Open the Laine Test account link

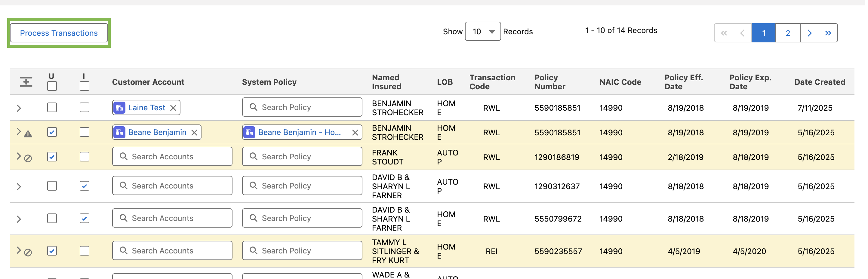click(x=146, y=108)
